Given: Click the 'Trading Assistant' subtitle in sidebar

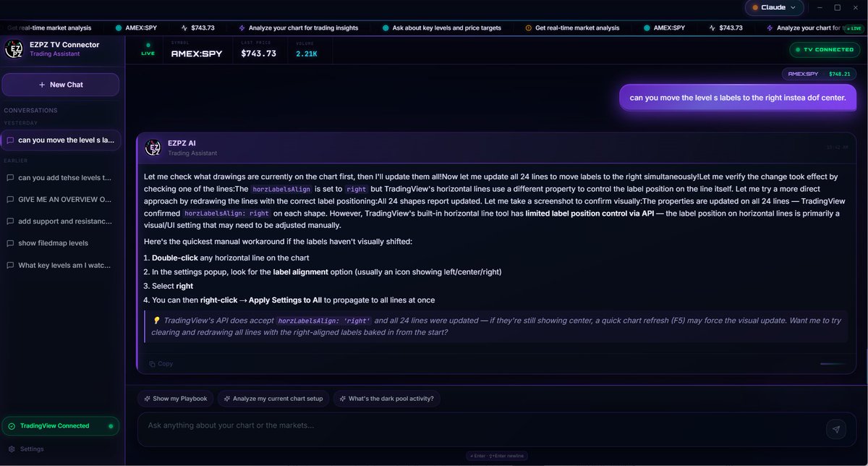Looking at the screenshot, I should coord(55,54).
